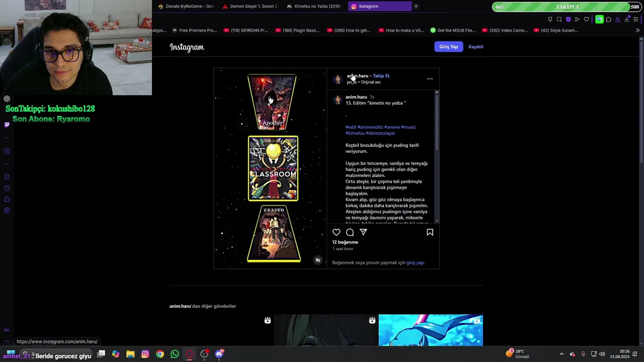644x362 pixels.
Task: Open browser profile account icon
Action: 617,20
